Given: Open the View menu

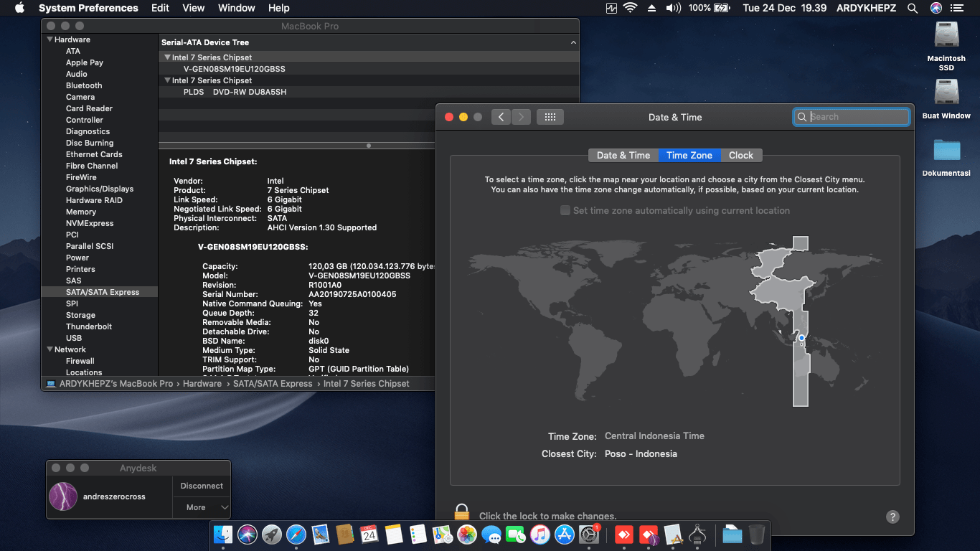Looking at the screenshot, I should [194, 8].
